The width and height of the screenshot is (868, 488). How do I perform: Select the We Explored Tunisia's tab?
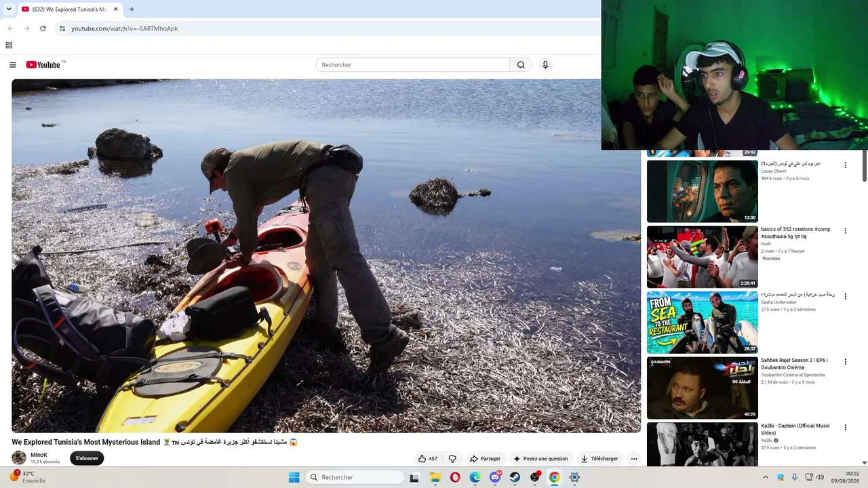(x=70, y=9)
